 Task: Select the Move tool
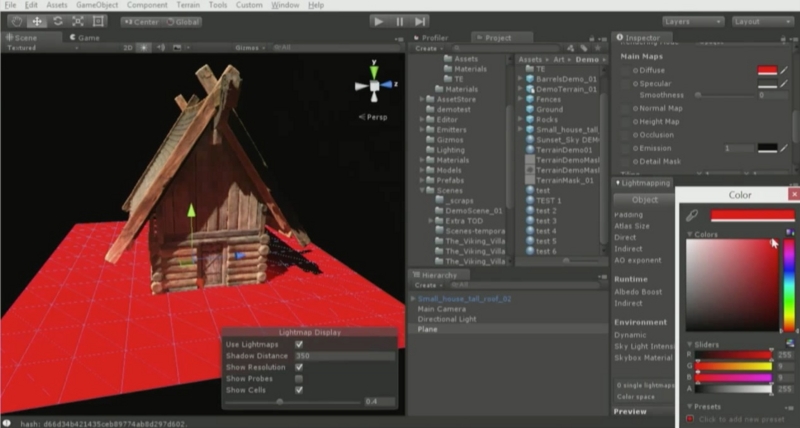coord(37,21)
